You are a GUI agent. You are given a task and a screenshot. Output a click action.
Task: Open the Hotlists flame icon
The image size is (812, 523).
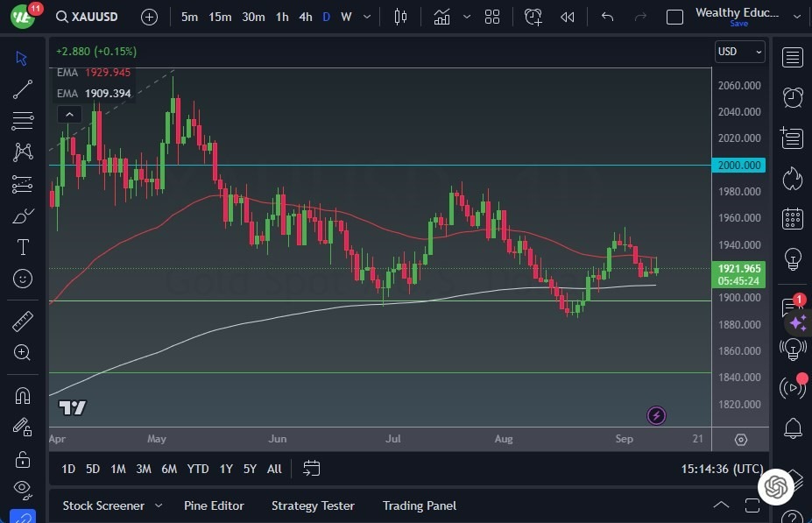click(x=792, y=179)
